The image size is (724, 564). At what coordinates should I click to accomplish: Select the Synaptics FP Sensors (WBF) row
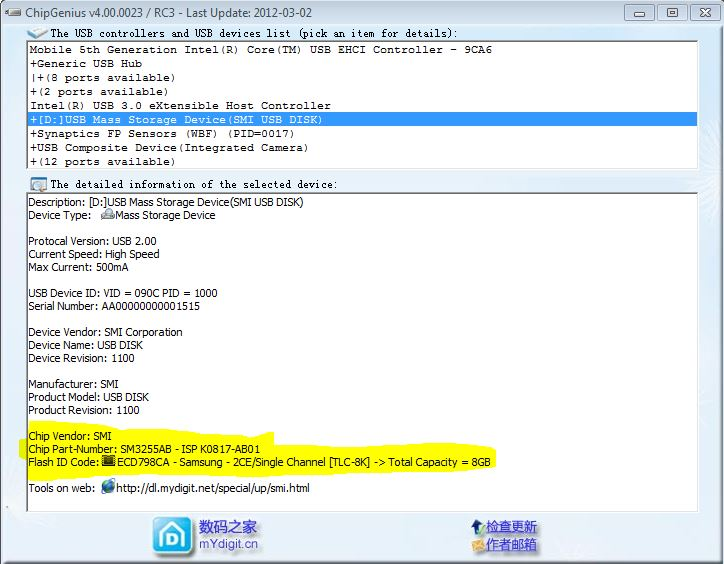[362, 133]
